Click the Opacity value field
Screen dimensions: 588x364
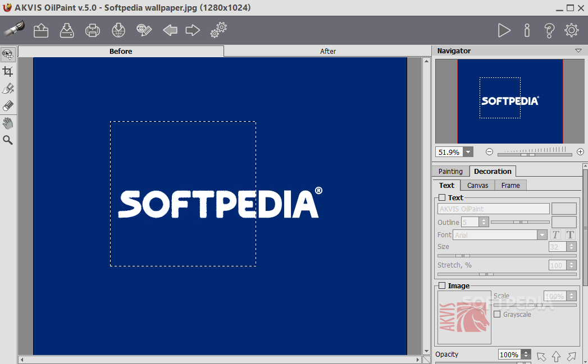point(510,354)
